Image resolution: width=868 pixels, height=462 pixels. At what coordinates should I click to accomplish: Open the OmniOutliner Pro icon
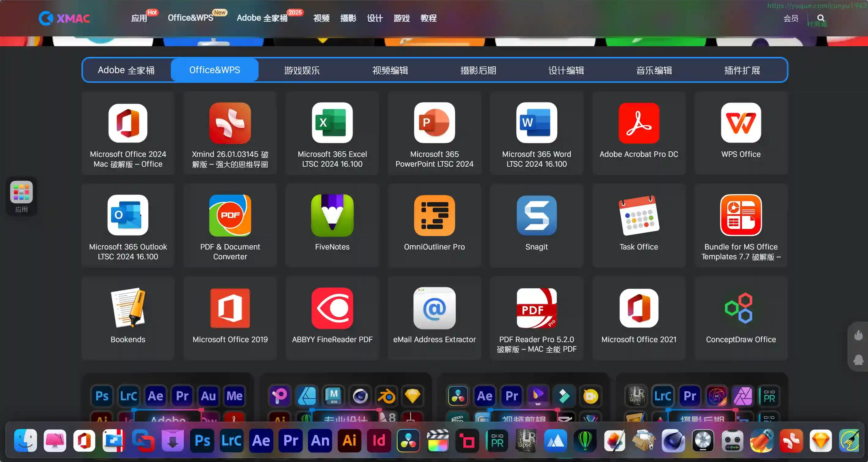(434, 216)
